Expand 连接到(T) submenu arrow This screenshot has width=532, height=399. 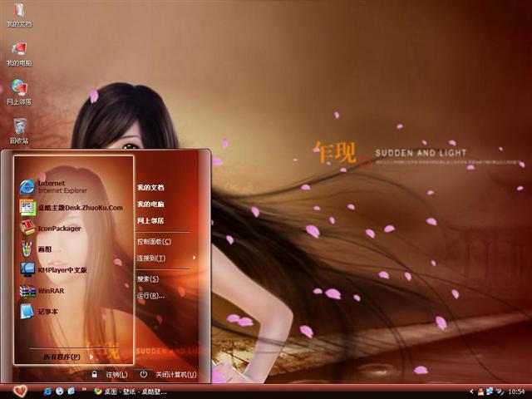point(194,258)
